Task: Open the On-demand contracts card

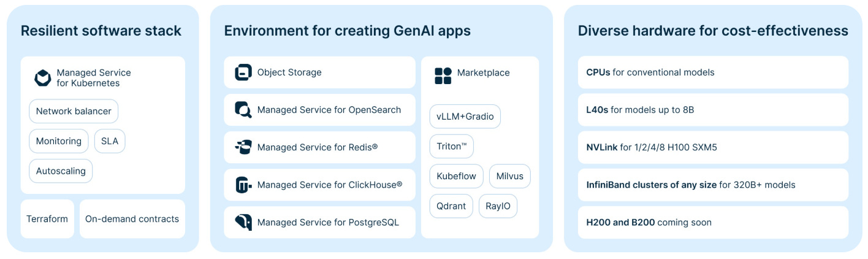Action: (132, 218)
